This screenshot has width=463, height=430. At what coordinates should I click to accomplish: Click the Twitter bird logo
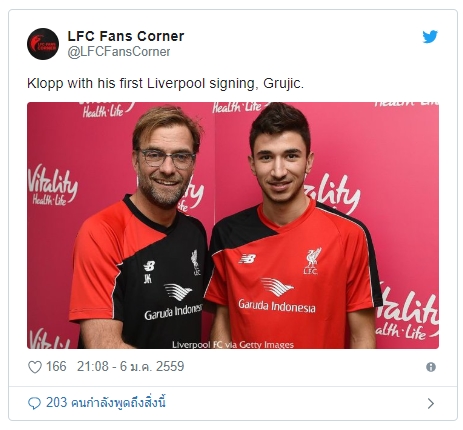tap(430, 36)
